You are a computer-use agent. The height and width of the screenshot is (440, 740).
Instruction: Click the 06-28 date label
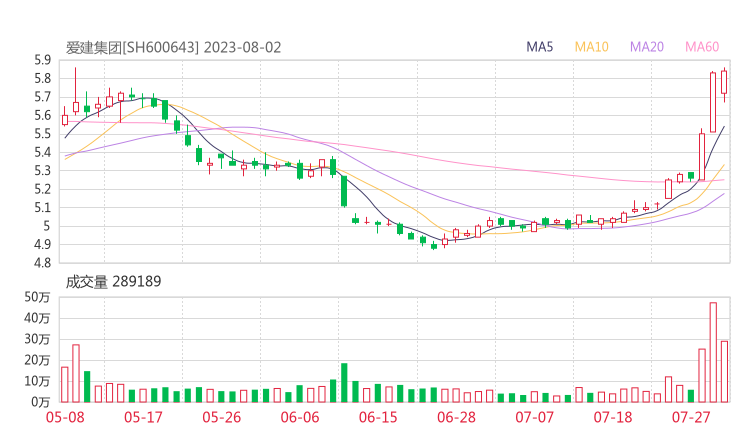pos(456,417)
